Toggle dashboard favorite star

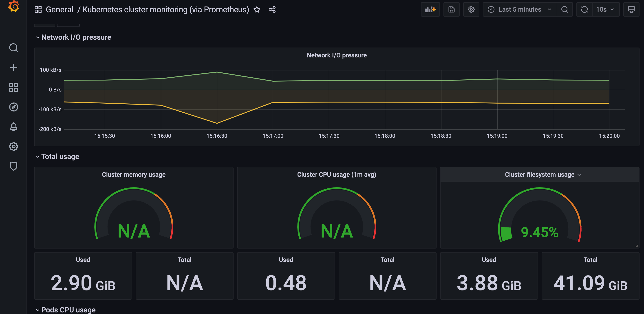click(257, 9)
